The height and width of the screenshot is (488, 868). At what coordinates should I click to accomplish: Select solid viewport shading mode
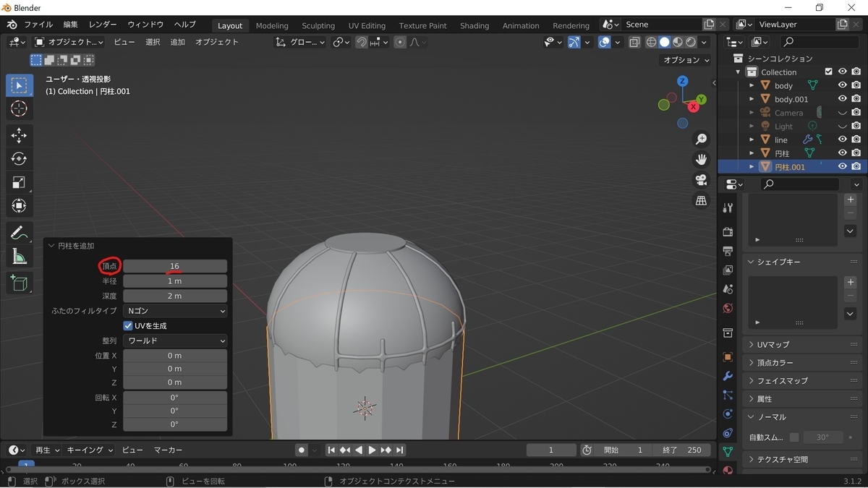[664, 42]
